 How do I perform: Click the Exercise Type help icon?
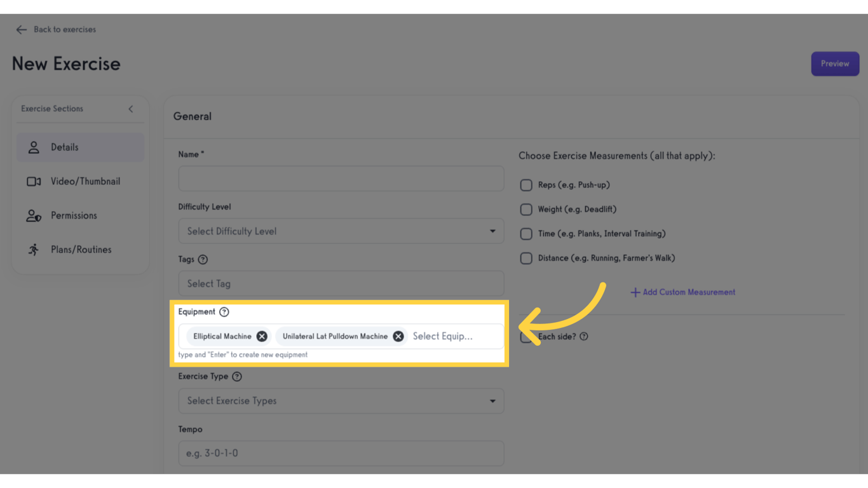[237, 376]
